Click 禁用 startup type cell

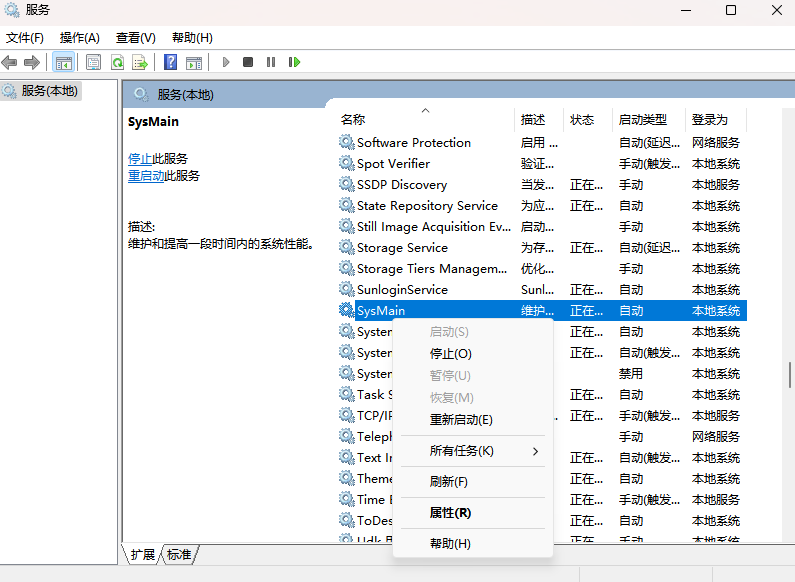(x=631, y=374)
